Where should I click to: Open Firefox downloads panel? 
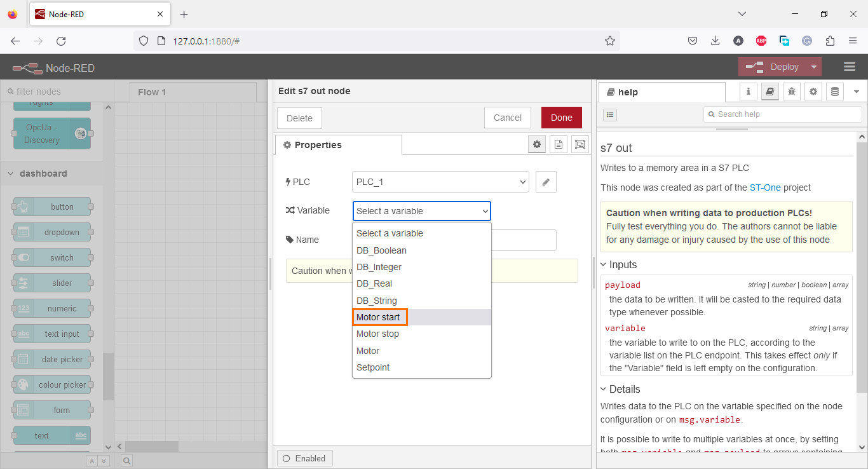[715, 41]
